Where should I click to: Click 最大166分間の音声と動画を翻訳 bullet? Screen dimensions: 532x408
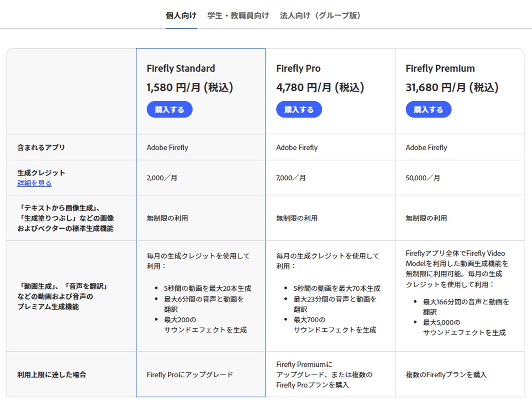pyautogui.click(x=466, y=307)
